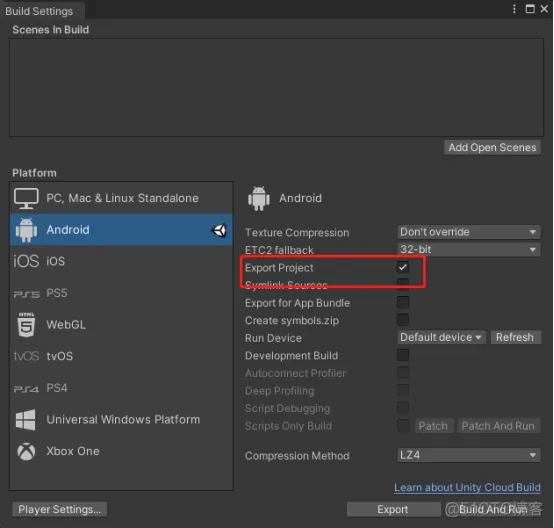Click the Compression Method label

(x=297, y=456)
